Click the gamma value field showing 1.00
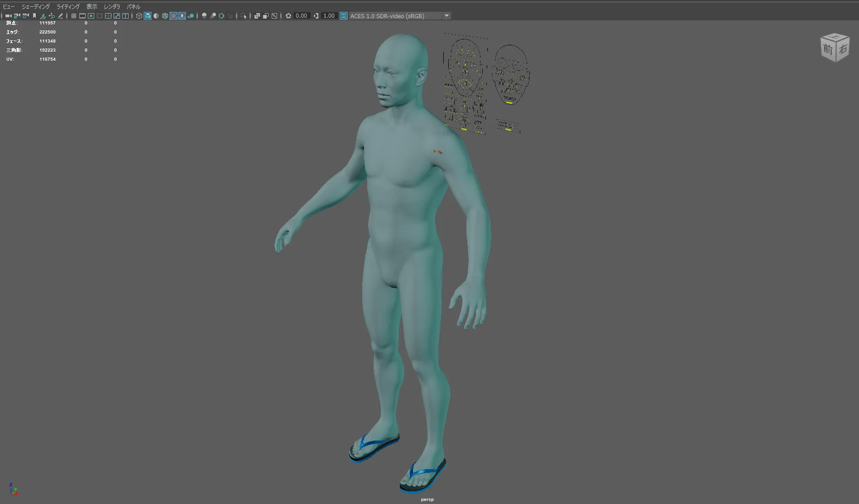Screen dimensions: 859x504 coord(329,16)
